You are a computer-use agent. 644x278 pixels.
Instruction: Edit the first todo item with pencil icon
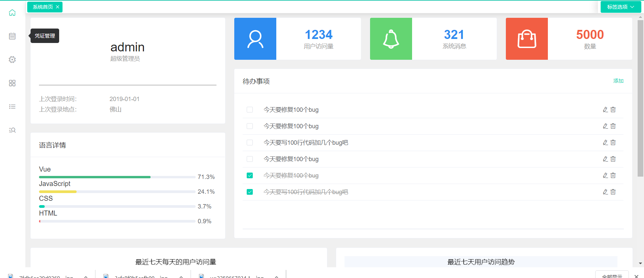[x=605, y=110]
